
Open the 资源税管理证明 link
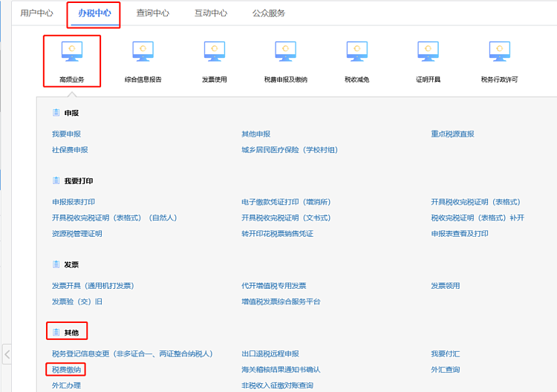click(x=77, y=234)
